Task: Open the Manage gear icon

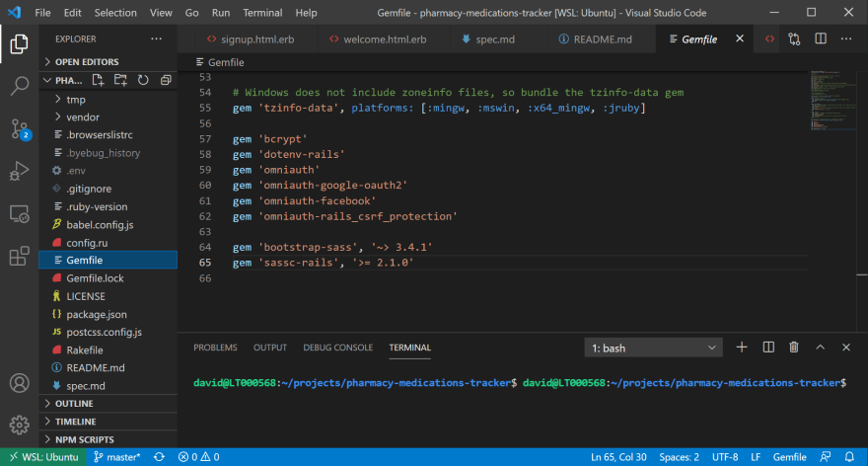Action: point(20,425)
